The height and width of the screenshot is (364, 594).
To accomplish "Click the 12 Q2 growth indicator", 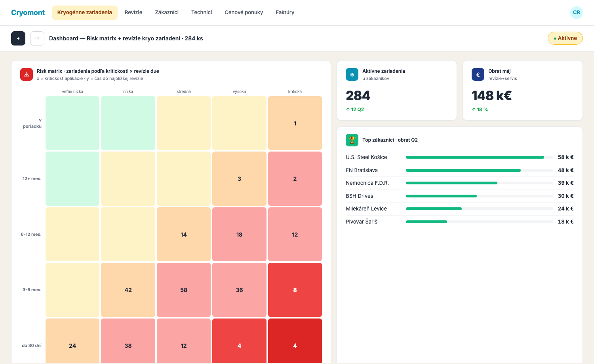I will tap(355, 110).
